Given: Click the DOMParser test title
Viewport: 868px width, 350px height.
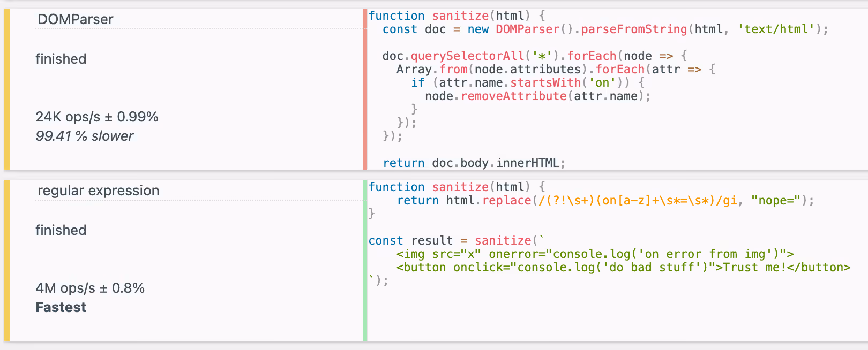Looking at the screenshot, I should (x=76, y=19).
